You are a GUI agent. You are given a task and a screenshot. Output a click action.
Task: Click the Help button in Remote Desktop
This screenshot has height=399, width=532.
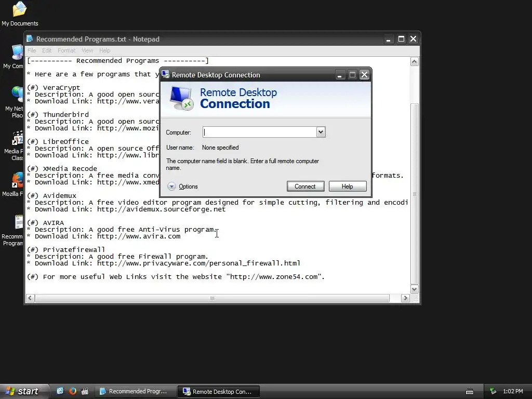click(x=348, y=187)
